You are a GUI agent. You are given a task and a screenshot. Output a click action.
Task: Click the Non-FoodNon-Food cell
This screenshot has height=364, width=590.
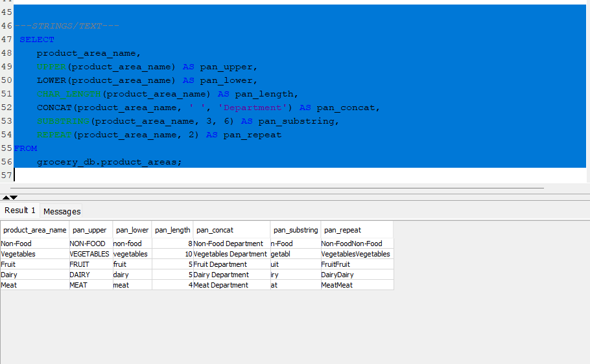pos(357,244)
